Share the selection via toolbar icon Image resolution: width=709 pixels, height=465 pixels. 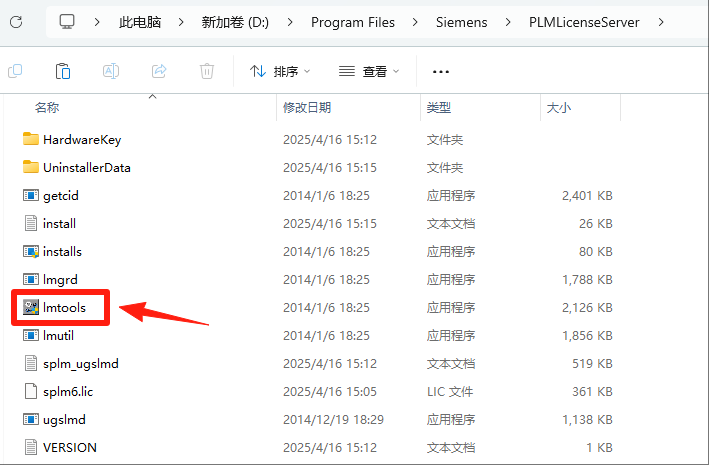coord(159,71)
